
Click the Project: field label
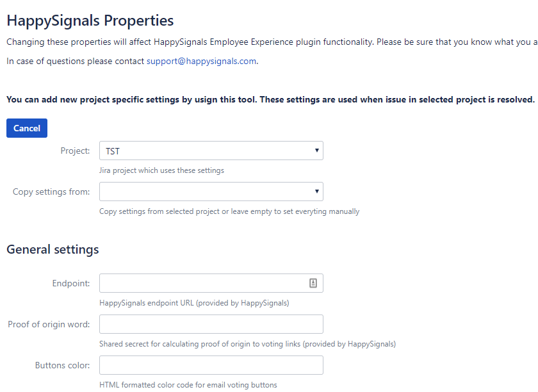[x=75, y=151]
